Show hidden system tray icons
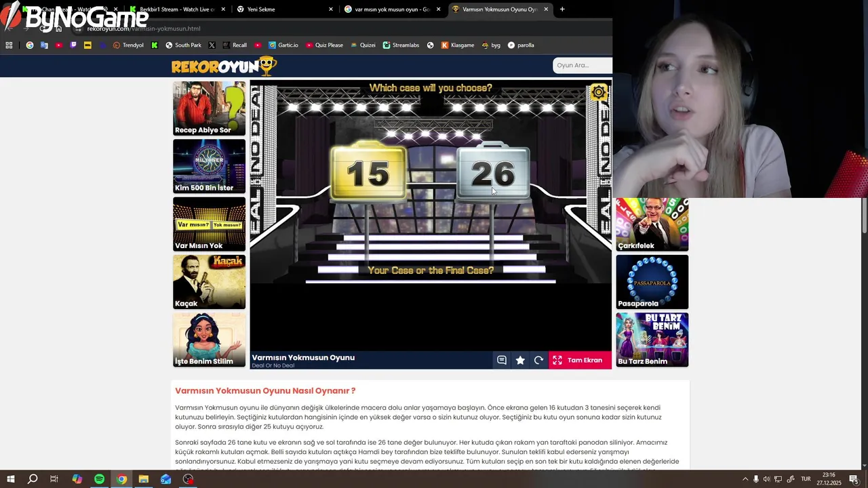This screenshot has width=868, height=488. (745, 479)
